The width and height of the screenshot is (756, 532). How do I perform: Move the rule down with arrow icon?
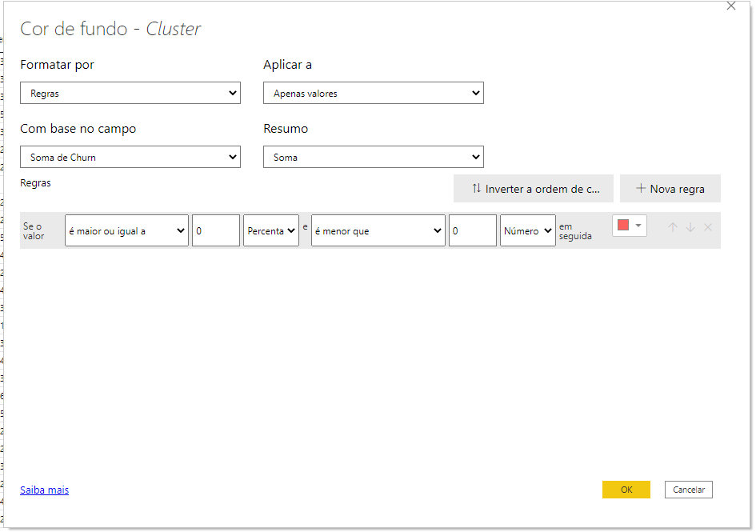point(690,227)
